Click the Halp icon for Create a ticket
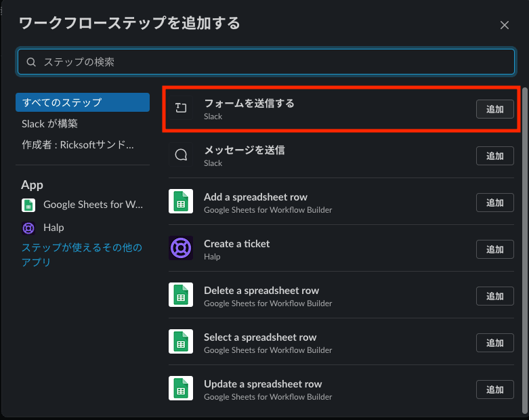Viewport: 529px width, 420px height. pos(181,248)
